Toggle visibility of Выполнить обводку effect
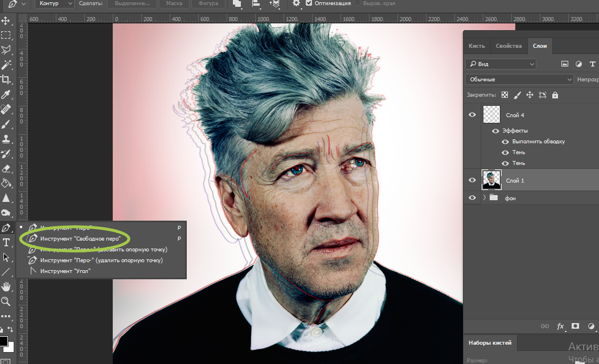This screenshot has width=599, height=364. [505, 142]
